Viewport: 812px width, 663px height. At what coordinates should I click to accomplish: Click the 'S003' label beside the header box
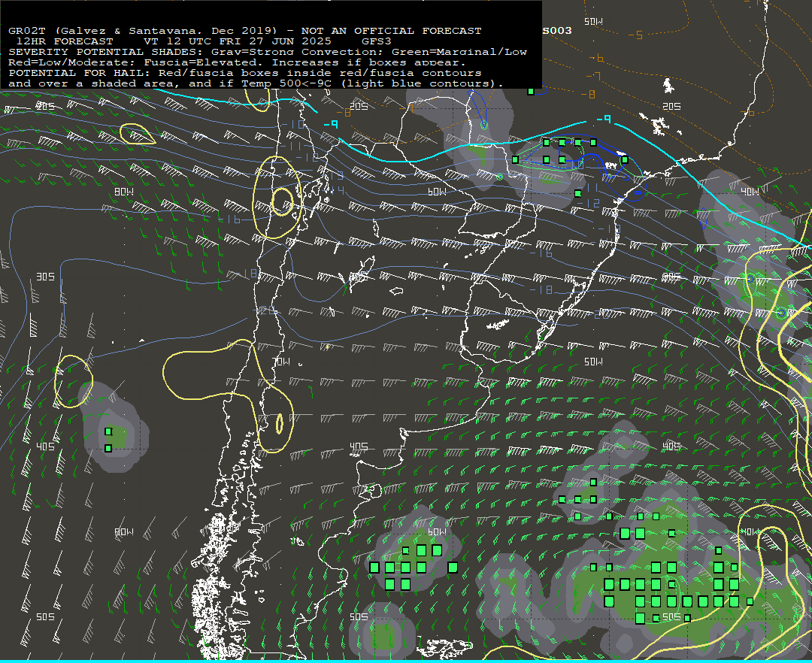tap(557, 31)
